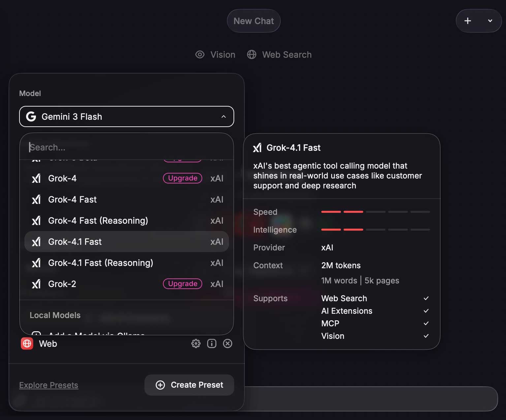Click the info icon beside the Web plugin
The height and width of the screenshot is (420, 506).
point(211,343)
